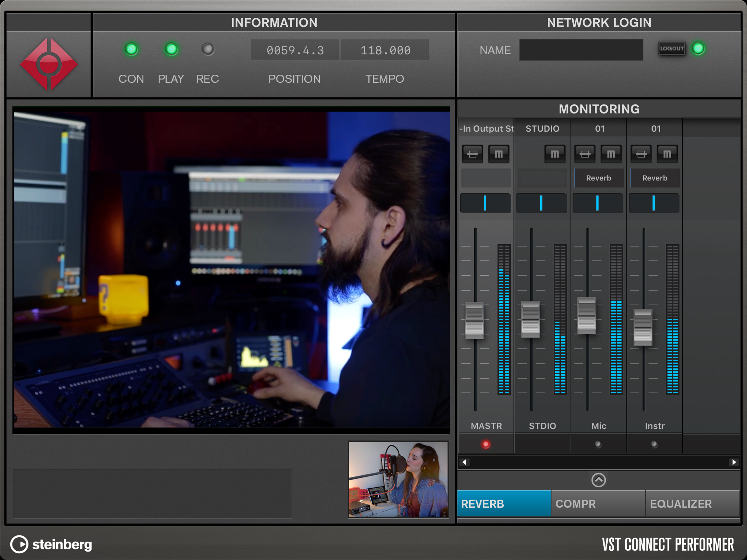The image size is (747, 560).
Task: Click the link icon on Instr channel
Action: pos(641,154)
